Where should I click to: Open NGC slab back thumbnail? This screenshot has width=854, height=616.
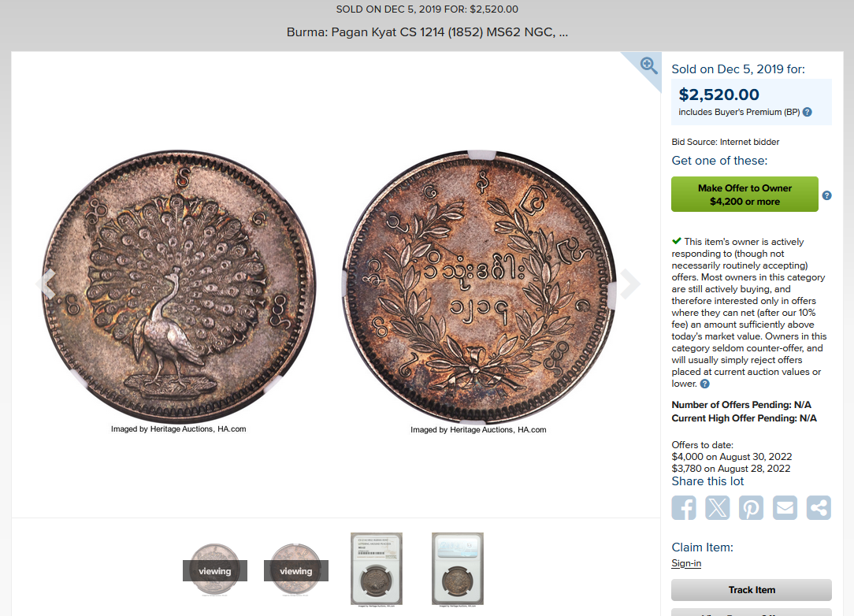click(x=458, y=570)
